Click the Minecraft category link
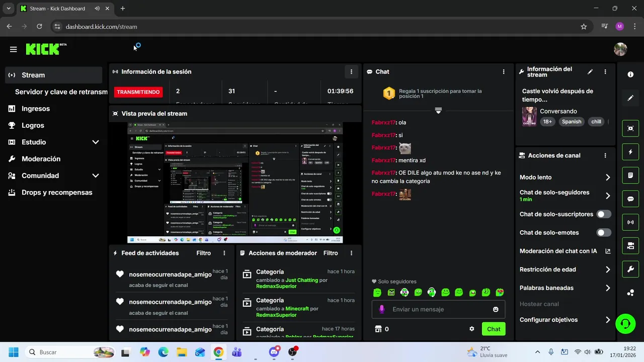The height and width of the screenshot is (362, 644). (297, 309)
